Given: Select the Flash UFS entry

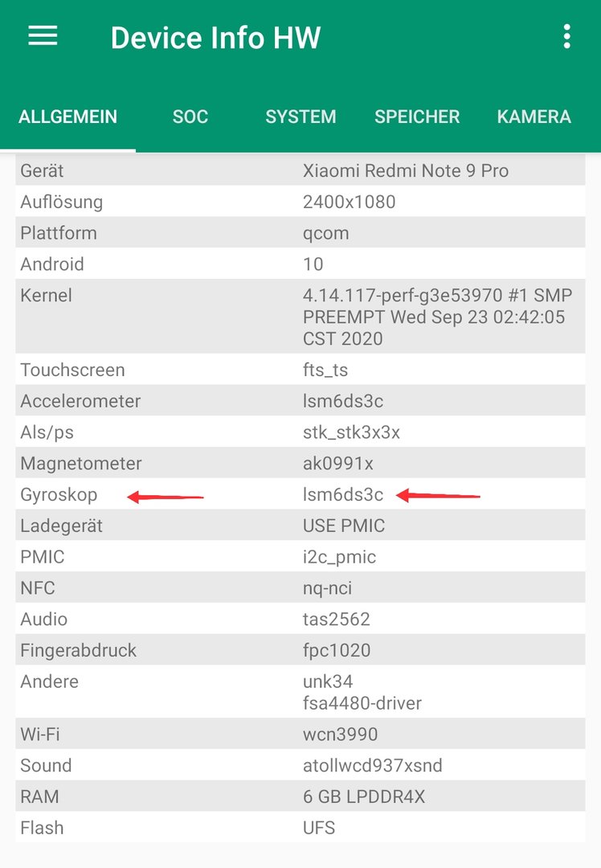Looking at the screenshot, I should tap(300, 828).
